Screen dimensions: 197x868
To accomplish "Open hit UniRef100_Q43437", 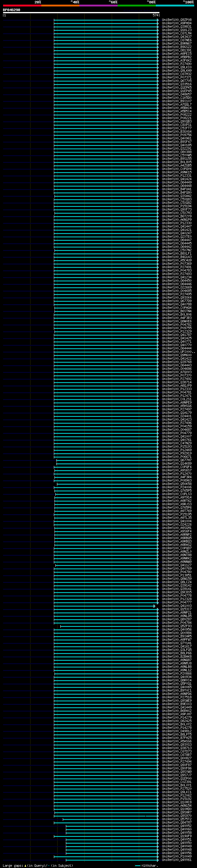I will click(176, 37).
